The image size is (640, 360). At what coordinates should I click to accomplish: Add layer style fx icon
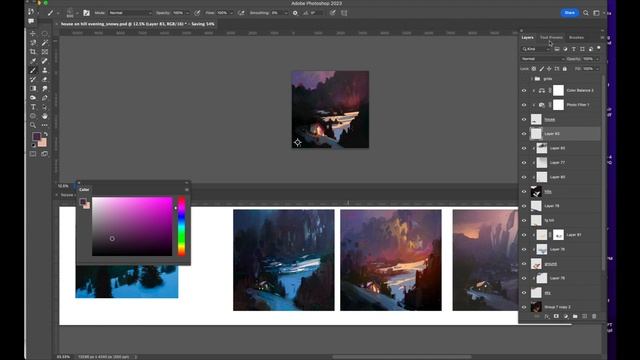pyautogui.click(x=547, y=316)
